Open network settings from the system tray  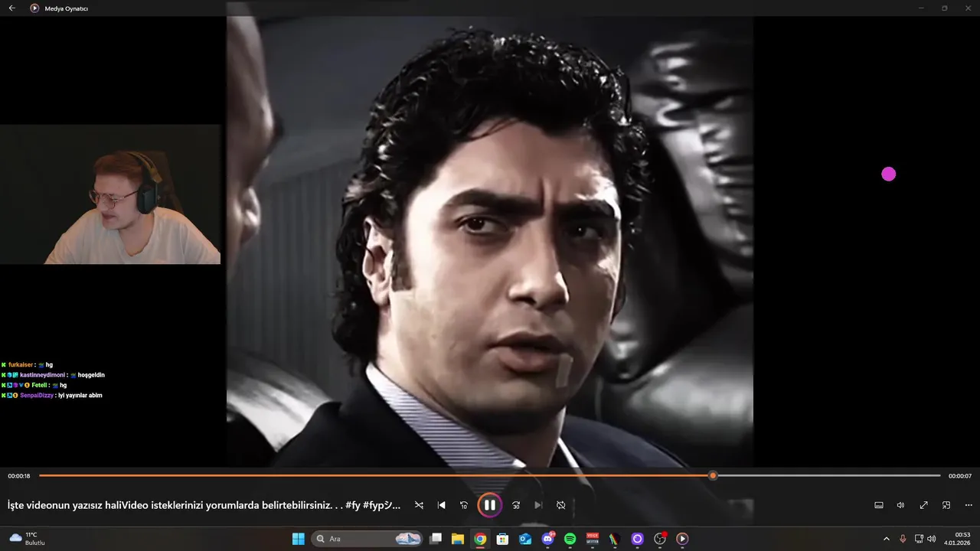click(x=919, y=539)
